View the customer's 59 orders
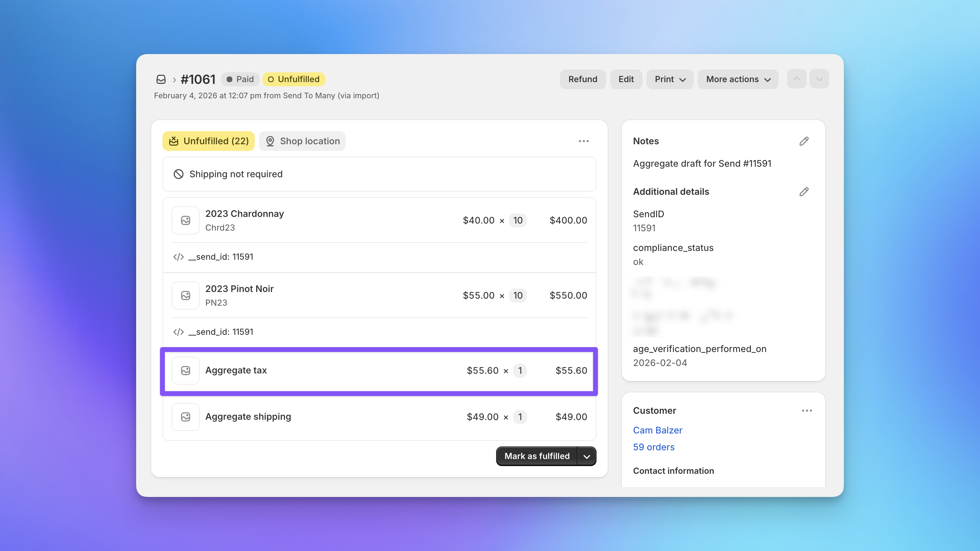This screenshot has width=980, height=551. [x=654, y=447]
